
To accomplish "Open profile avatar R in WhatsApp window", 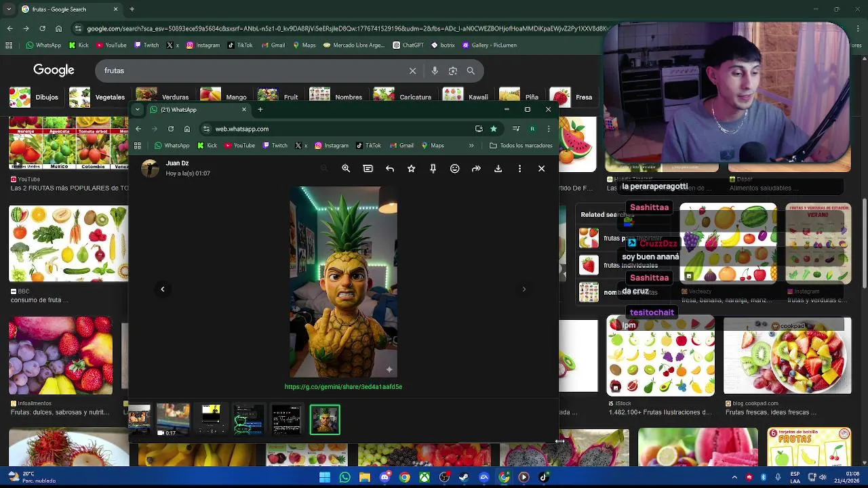I will [x=532, y=129].
